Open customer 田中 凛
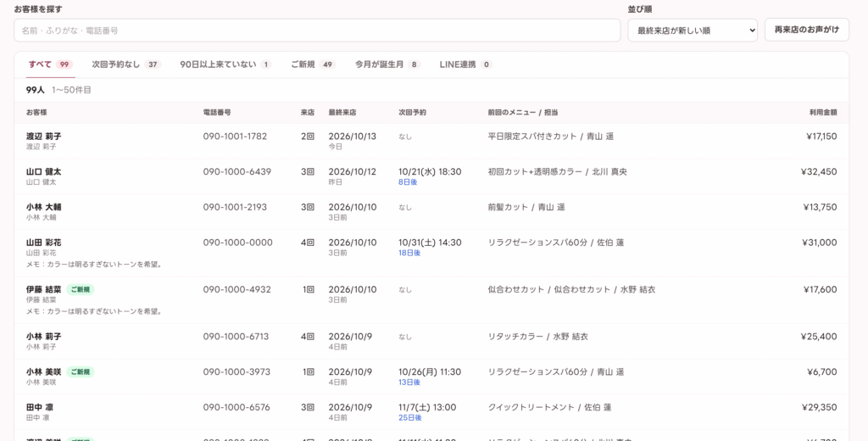Viewport: 868px width, 441px height. (39, 408)
